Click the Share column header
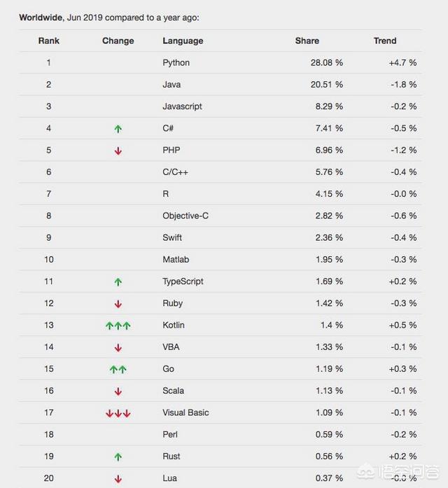This screenshot has width=448, height=488. point(307,41)
